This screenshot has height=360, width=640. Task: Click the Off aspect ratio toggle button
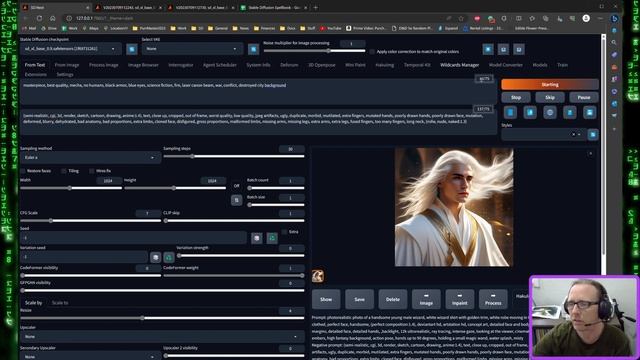(236, 186)
